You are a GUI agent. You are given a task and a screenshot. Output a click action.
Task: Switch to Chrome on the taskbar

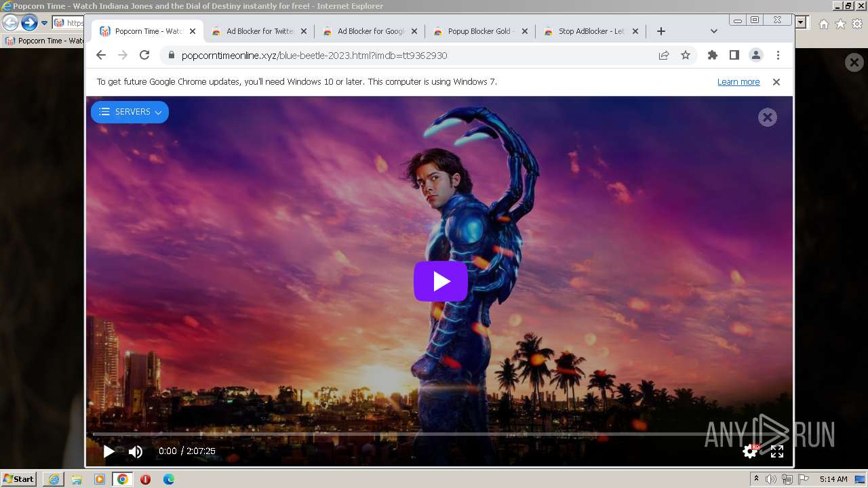point(123,479)
